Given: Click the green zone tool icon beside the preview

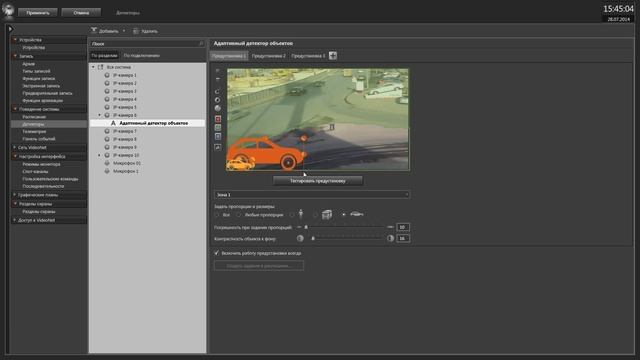Looking at the screenshot, I should [218, 128].
